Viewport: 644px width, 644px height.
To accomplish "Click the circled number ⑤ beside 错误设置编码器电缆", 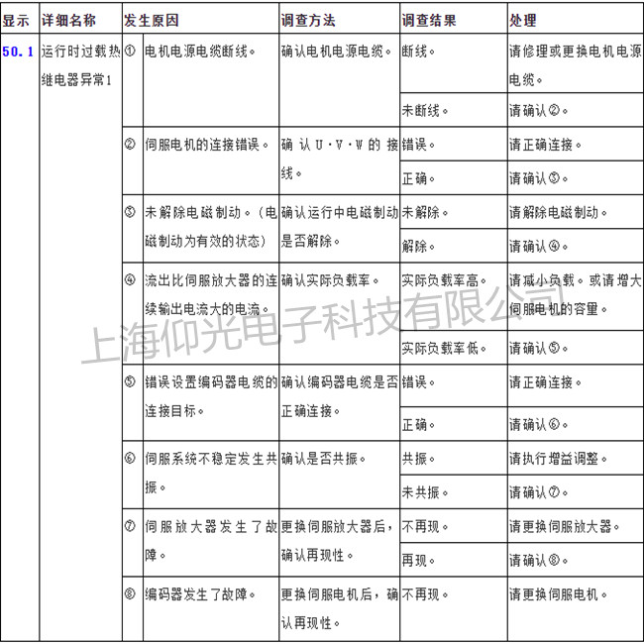I will pyautogui.click(x=130, y=381).
